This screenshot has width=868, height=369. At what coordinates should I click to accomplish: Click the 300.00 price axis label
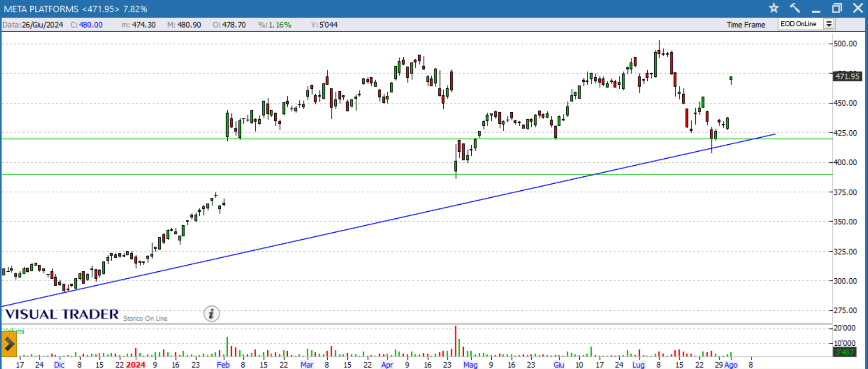[845, 281]
